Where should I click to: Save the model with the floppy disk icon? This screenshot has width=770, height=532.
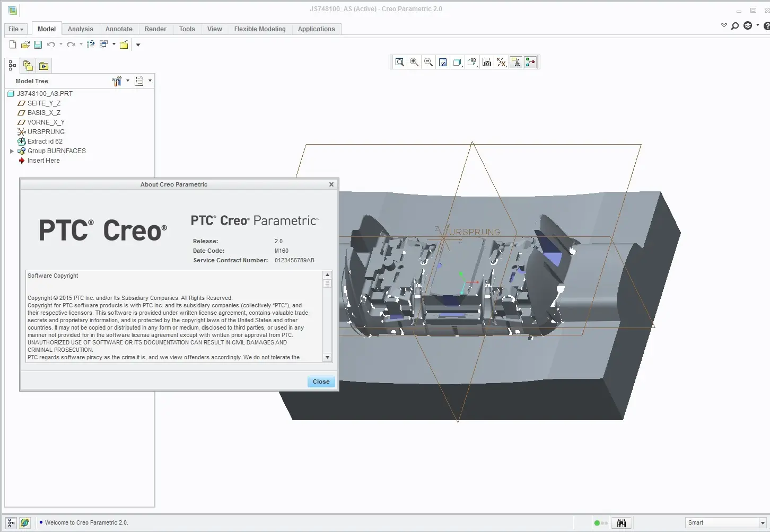click(x=38, y=45)
